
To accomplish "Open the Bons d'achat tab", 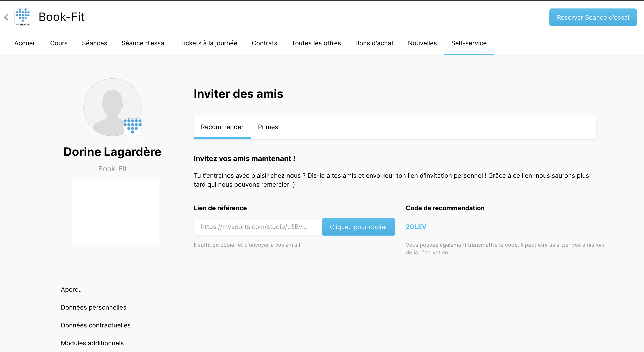I will click(x=374, y=43).
